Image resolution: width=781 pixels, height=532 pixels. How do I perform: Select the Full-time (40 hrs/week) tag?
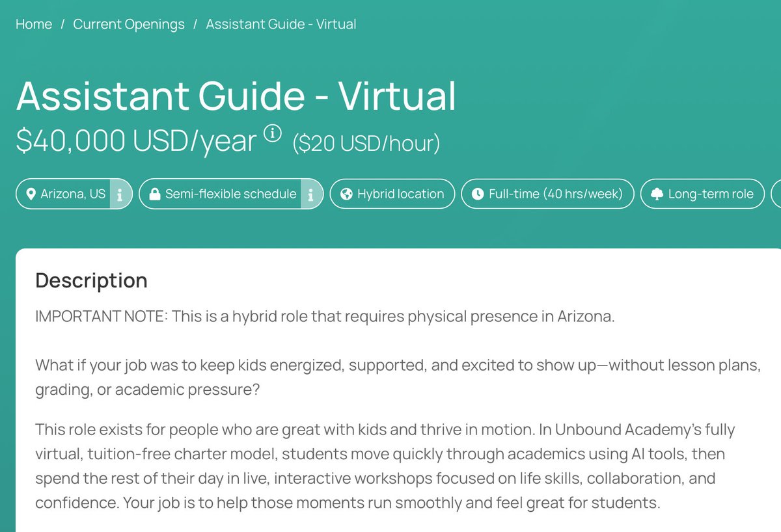(547, 194)
